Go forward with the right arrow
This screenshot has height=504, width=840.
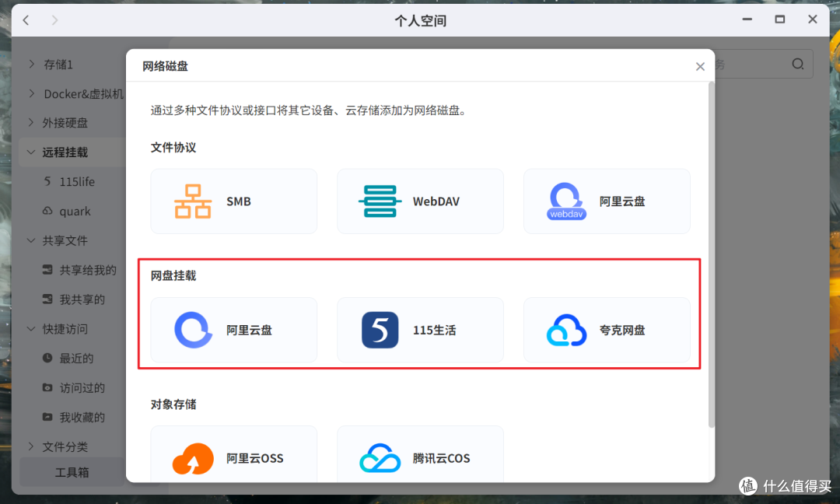[x=54, y=20]
